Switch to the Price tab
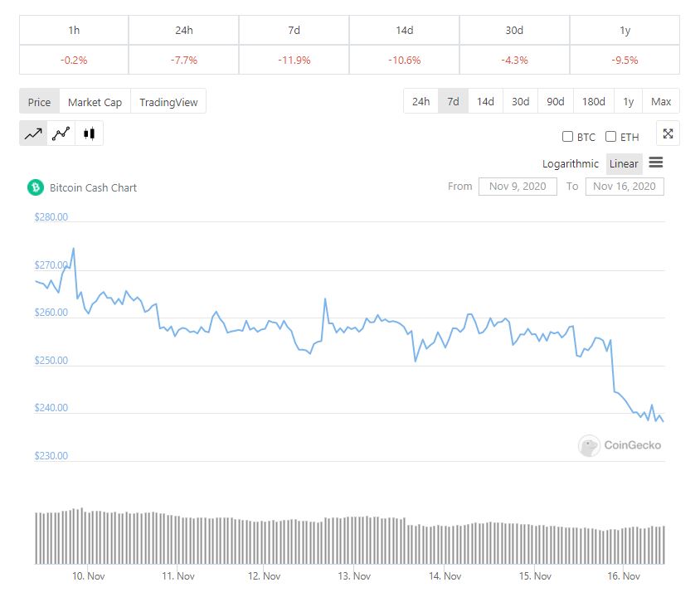This screenshot has width=700, height=597. tap(39, 102)
